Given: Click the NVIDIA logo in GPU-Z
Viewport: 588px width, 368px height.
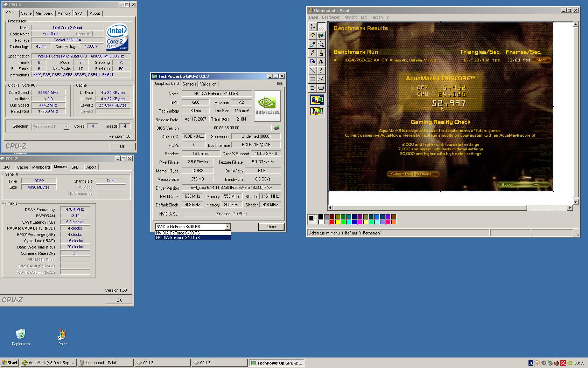Looking at the screenshot, I should [267, 106].
